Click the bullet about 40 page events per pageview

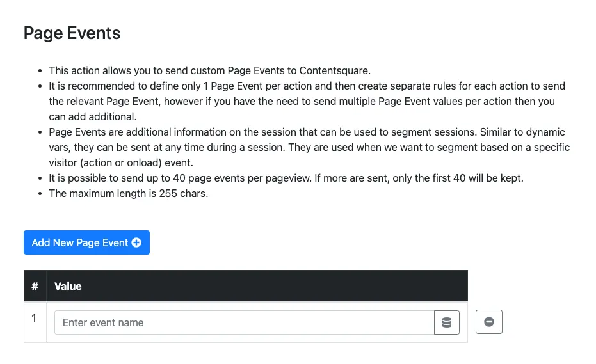[x=286, y=178]
